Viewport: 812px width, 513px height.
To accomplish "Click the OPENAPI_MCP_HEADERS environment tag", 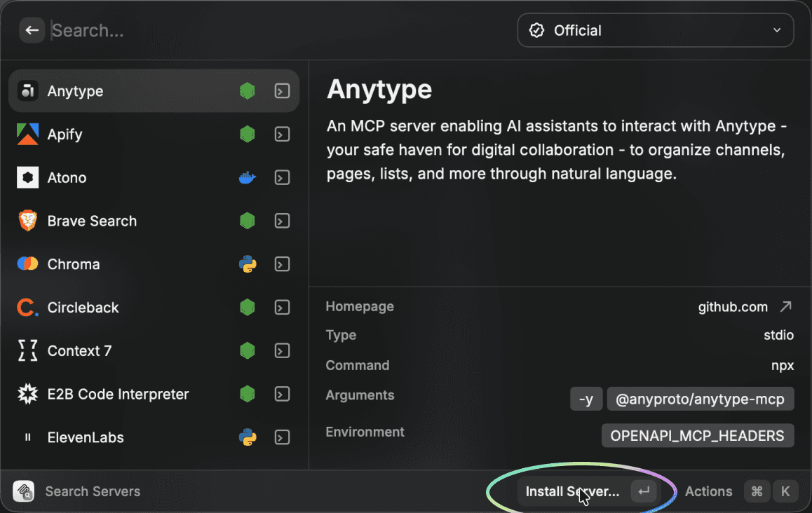I will [698, 436].
